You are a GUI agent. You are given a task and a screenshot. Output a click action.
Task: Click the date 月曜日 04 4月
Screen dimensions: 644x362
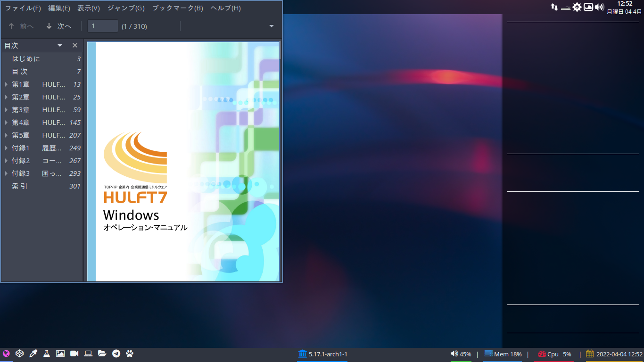click(624, 12)
